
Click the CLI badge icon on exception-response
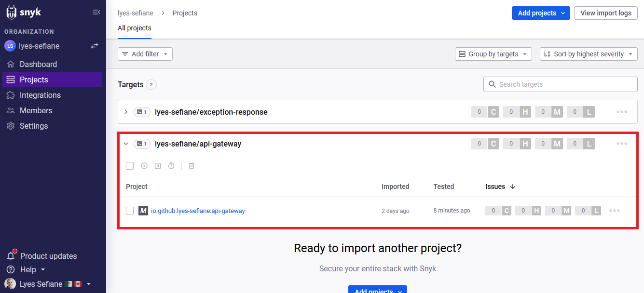[142, 112]
